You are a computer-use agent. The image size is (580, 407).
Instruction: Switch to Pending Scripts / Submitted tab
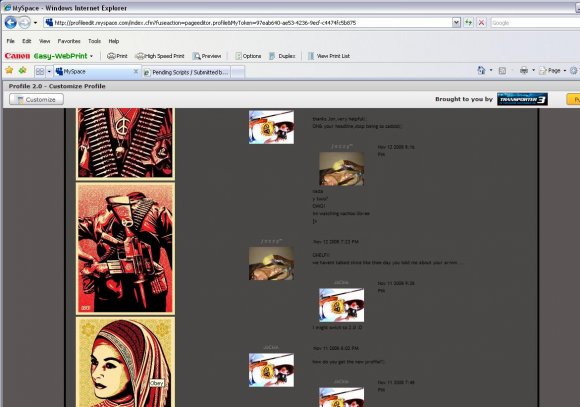point(186,72)
